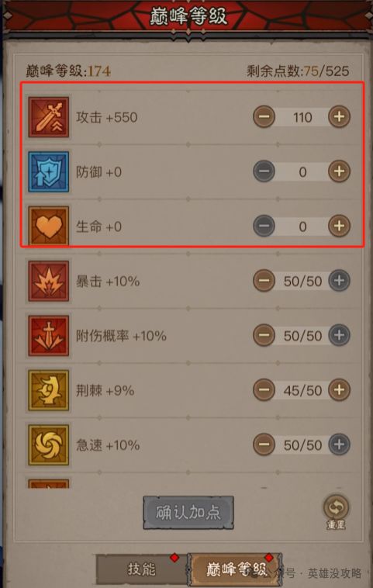Add a point to Life (生命)
Image resolution: width=373 pixels, height=588 pixels.
tap(339, 227)
